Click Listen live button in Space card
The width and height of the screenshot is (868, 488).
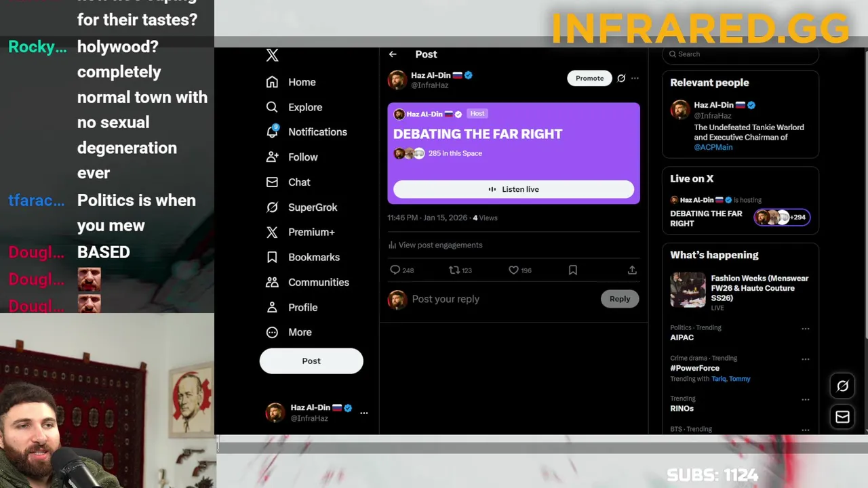pyautogui.click(x=513, y=189)
